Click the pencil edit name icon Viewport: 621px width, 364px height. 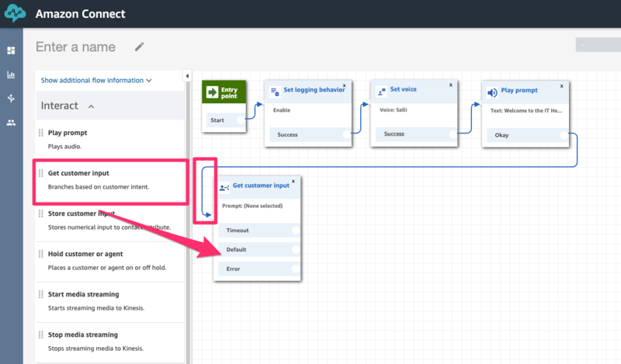140,47
